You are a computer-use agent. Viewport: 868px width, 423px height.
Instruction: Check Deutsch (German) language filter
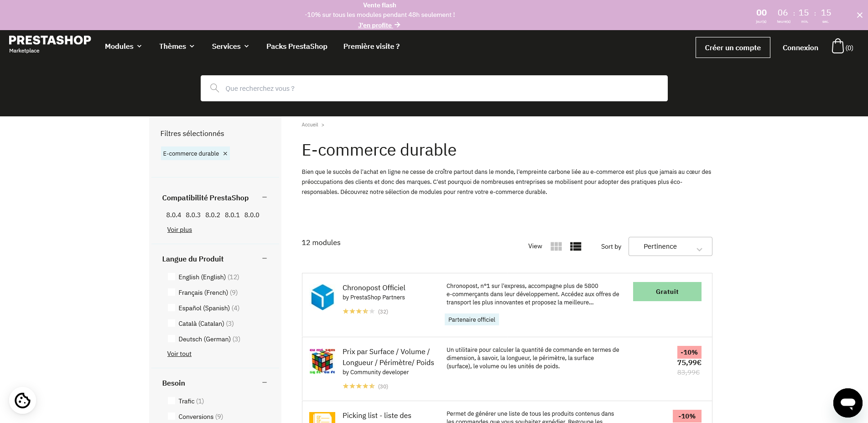point(172,339)
